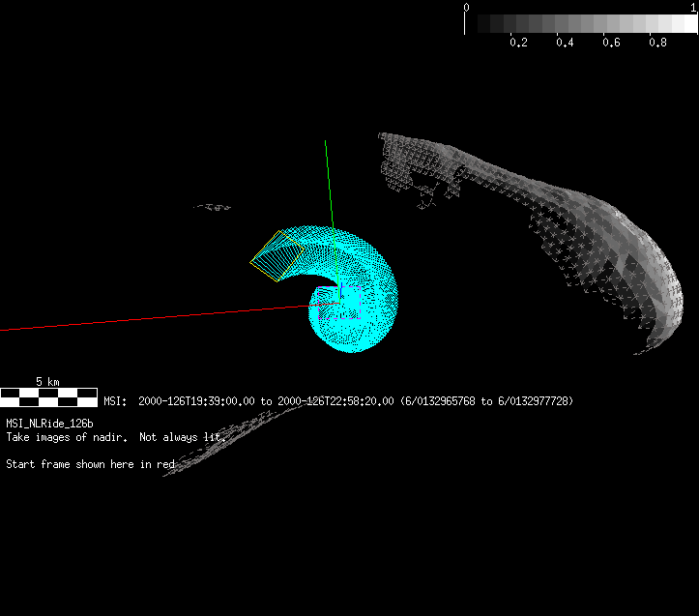Click the 'Take images of nadir.' description text
Image resolution: width=699 pixels, height=616 pixels.
[67, 437]
